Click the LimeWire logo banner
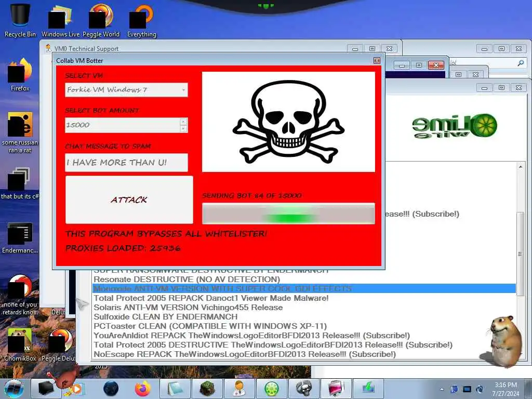Viewport: 532px width, 399px height. point(455,126)
